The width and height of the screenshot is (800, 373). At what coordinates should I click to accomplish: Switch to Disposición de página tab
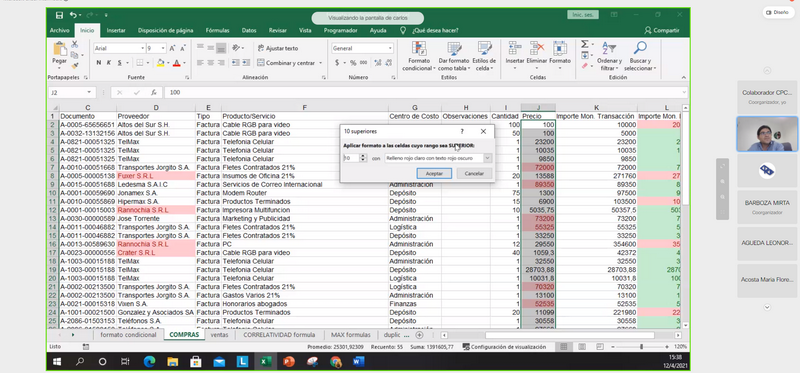pyautogui.click(x=165, y=31)
